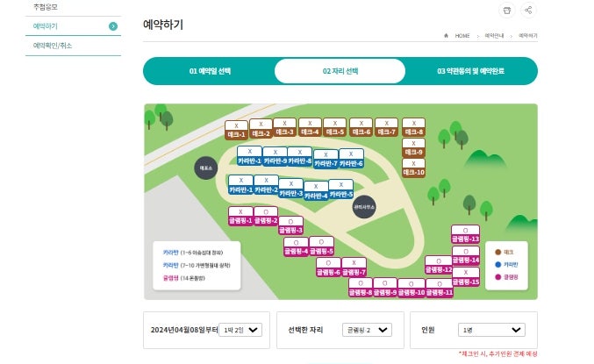Click the share icon at top right
This screenshot has height=364, width=594.
point(528,10)
